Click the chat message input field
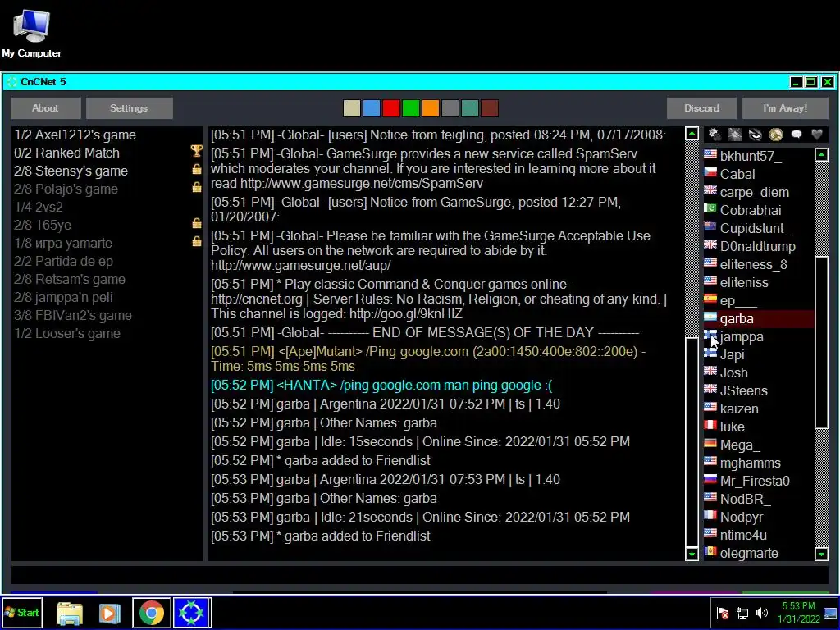This screenshot has width=840, height=630. coord(420,575)
